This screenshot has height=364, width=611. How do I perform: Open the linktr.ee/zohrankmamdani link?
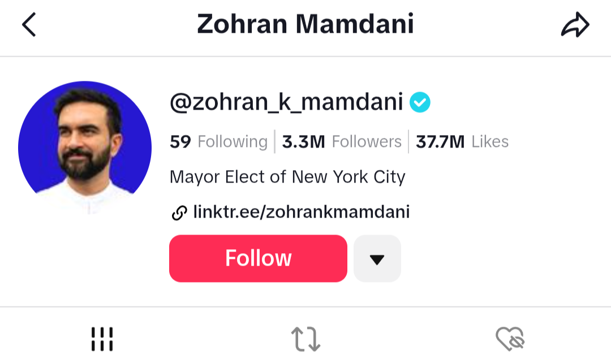pos(301,213)
